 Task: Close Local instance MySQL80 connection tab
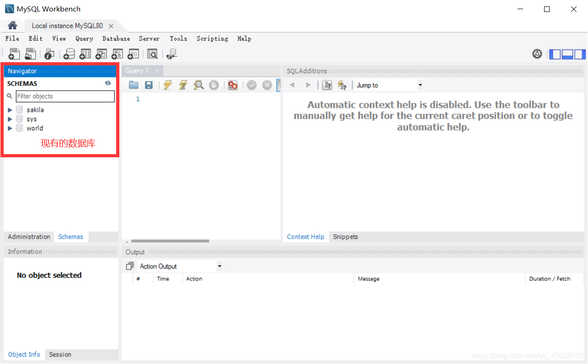111,26
